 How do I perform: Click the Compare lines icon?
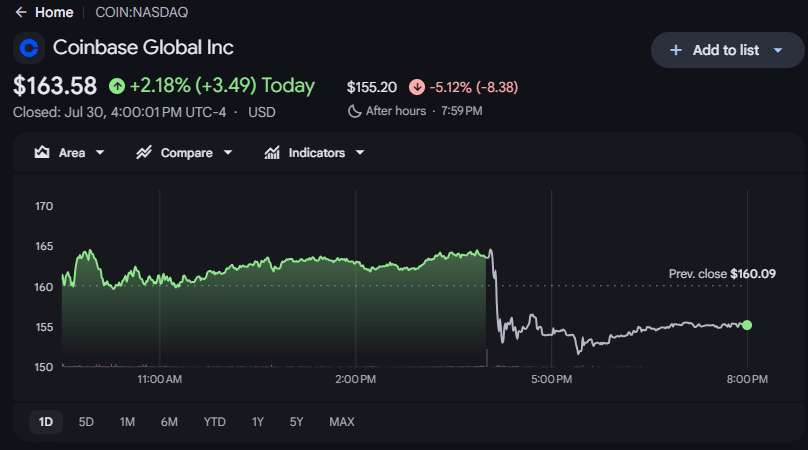(144, 152)
